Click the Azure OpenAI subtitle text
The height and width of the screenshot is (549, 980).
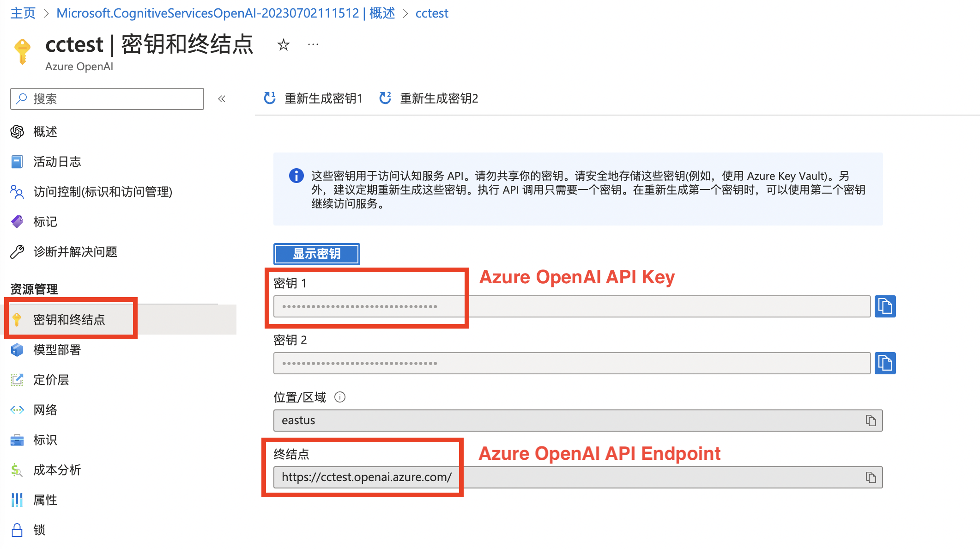coord(79,67)
